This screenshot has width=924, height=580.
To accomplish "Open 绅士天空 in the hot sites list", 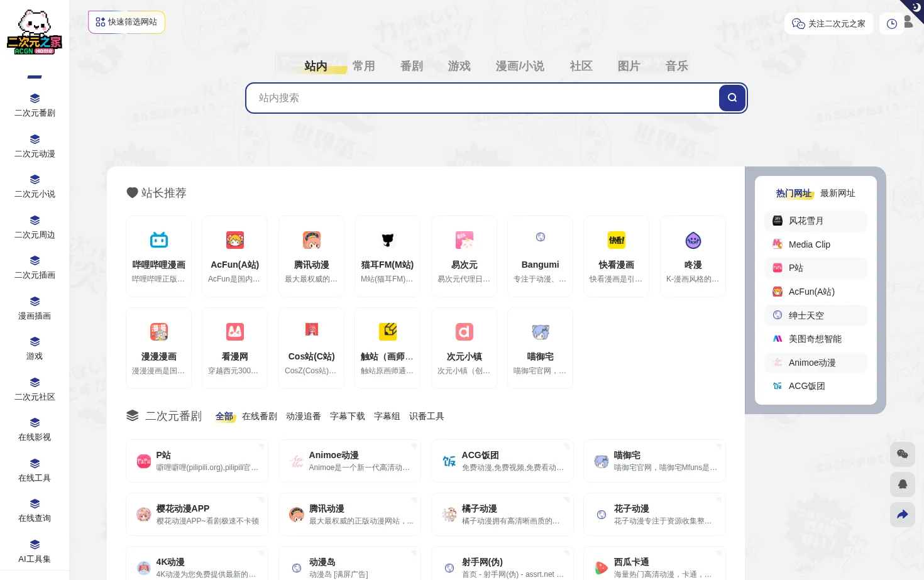I will click(816, 315).
